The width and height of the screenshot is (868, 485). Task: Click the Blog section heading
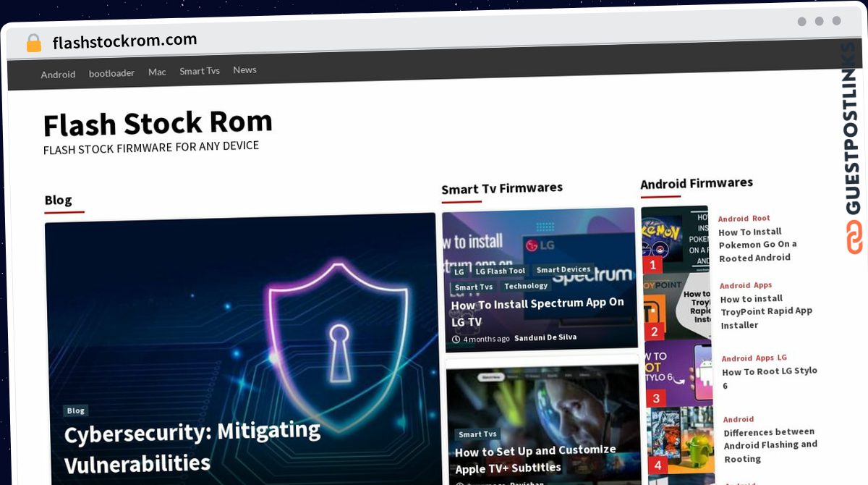pos(58,200)
